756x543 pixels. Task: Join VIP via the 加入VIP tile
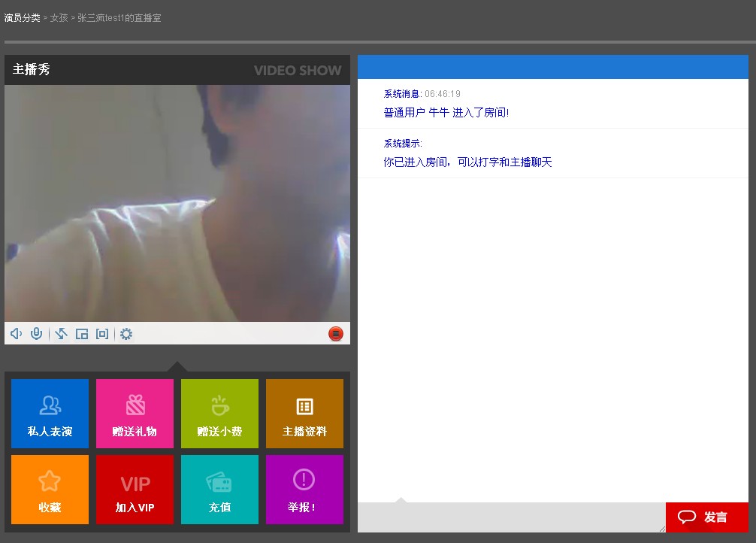click(135, 490)
